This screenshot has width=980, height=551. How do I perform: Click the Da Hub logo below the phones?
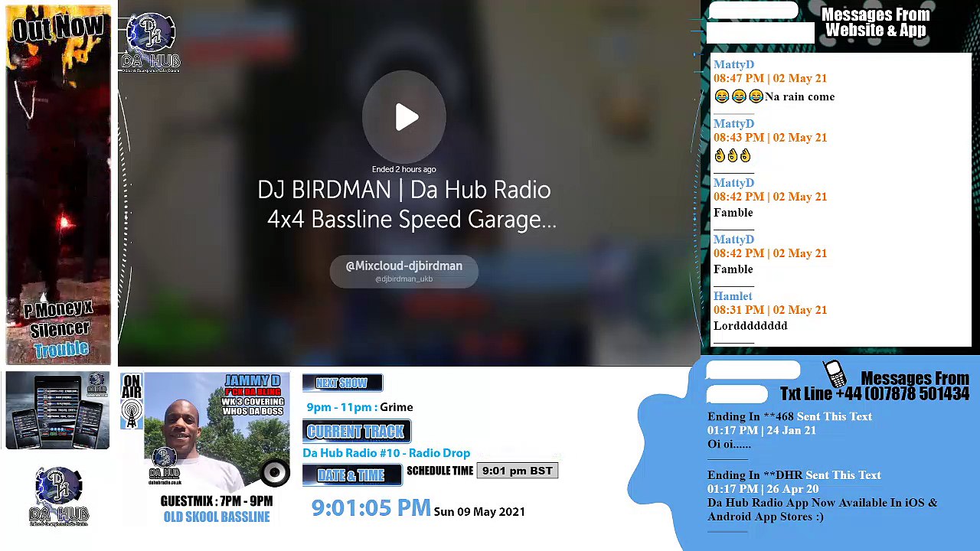(x=59, y=497)
